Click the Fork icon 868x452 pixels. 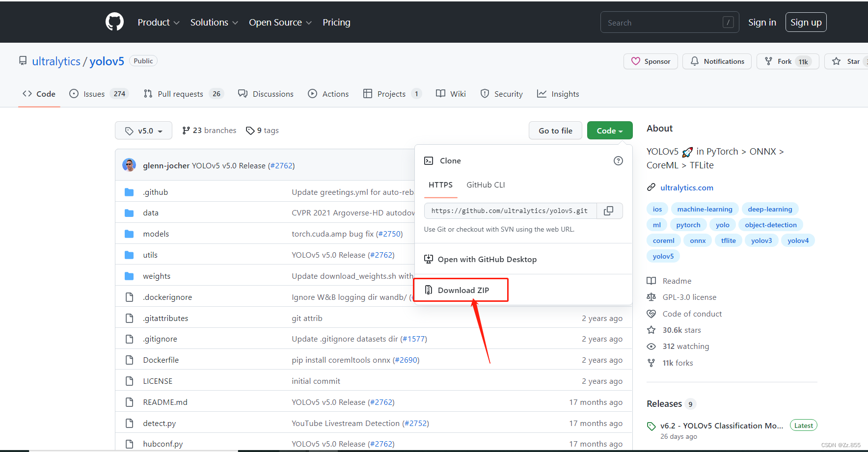click(769, 61)
